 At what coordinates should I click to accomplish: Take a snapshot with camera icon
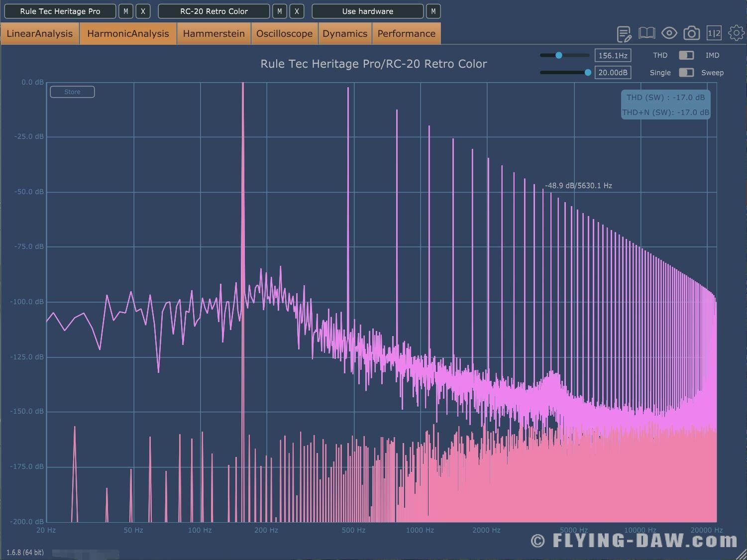(691, 33)
